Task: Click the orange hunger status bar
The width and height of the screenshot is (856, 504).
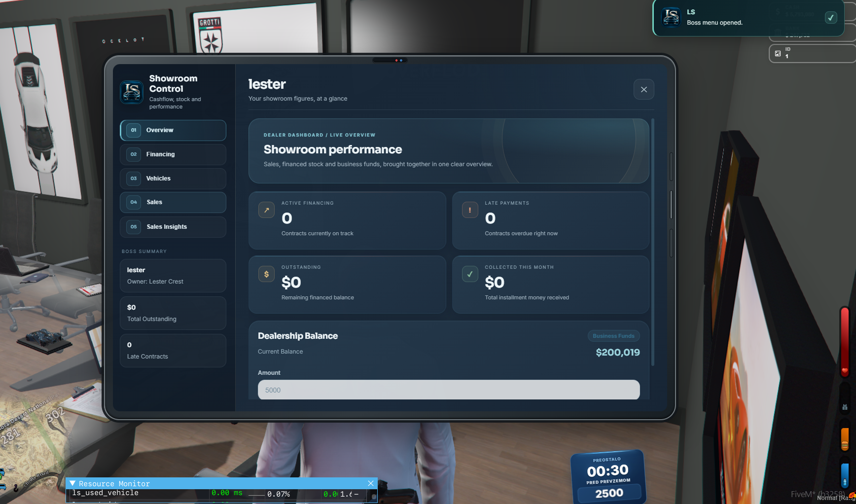Action: 845,438
